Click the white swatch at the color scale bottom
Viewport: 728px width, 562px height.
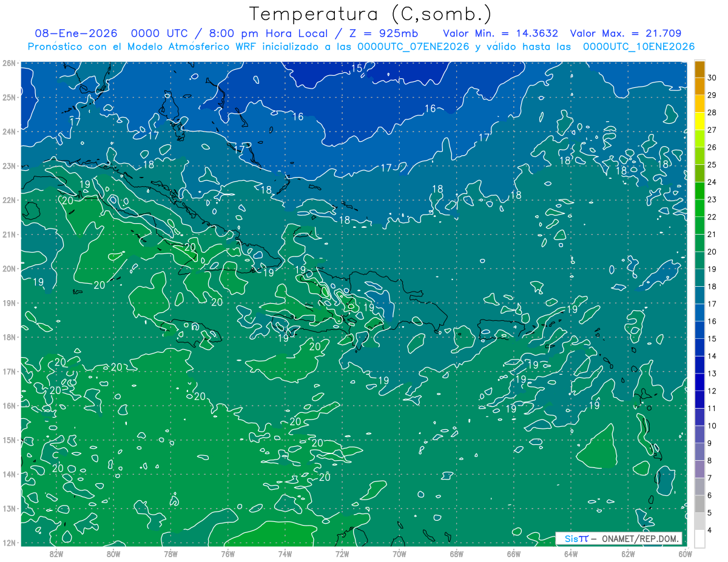pos(699,538)
